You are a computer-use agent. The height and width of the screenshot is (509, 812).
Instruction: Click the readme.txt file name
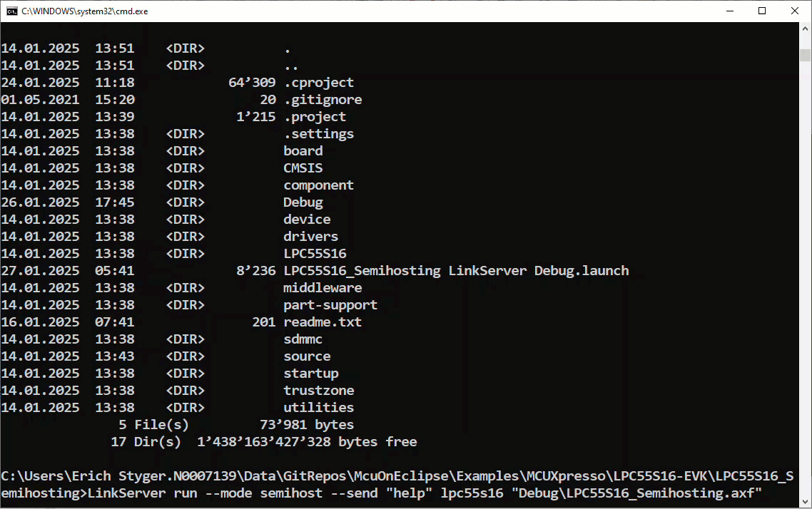point(323,322)
